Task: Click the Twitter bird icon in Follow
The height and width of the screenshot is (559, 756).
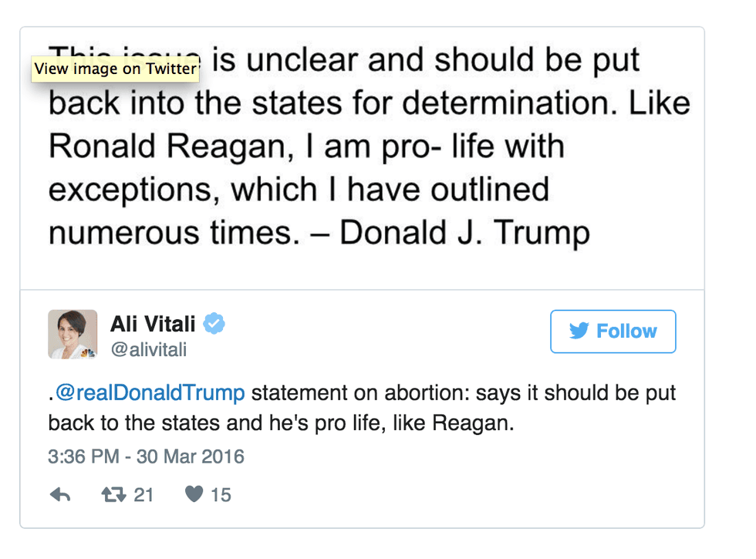Action: coord(579,332)
